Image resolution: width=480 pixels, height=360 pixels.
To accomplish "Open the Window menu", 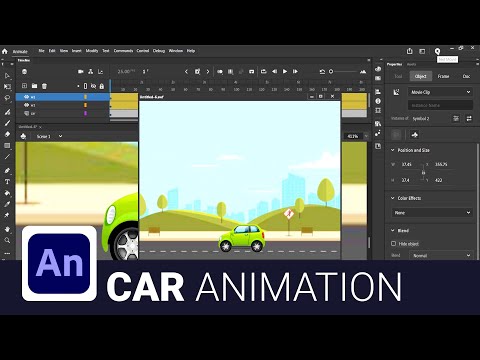I will point(176,51).
